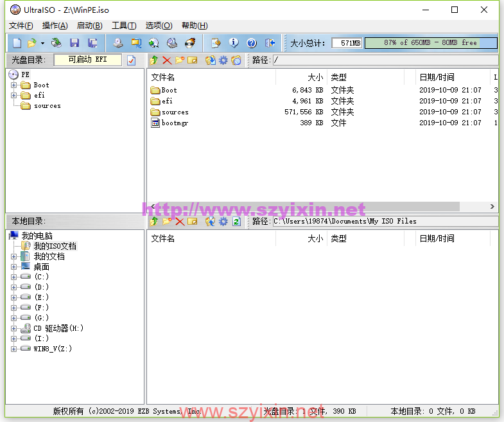Click the 可启动 EFI boot type field

(x=88, y=60)
